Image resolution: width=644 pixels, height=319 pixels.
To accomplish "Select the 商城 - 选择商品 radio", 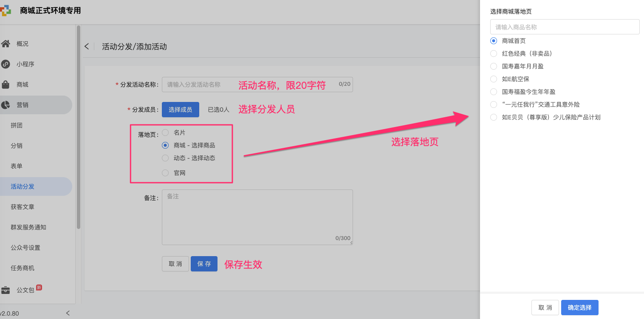I will pyautogui.click(x=165, y=145).
